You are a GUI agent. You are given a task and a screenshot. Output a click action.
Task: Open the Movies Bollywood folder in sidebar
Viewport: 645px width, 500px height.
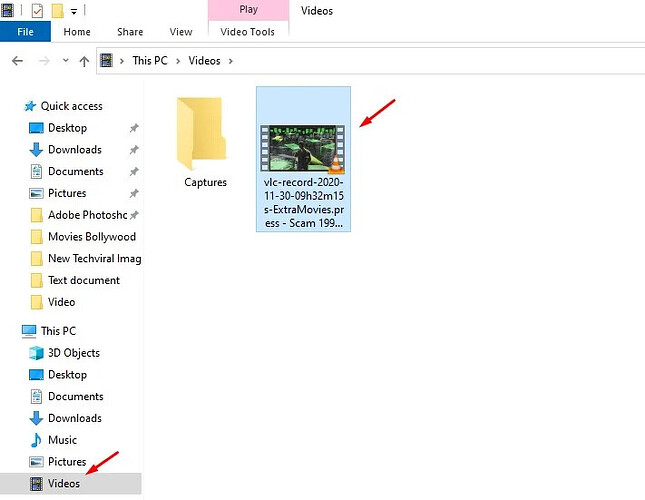[x=91, y=236]
